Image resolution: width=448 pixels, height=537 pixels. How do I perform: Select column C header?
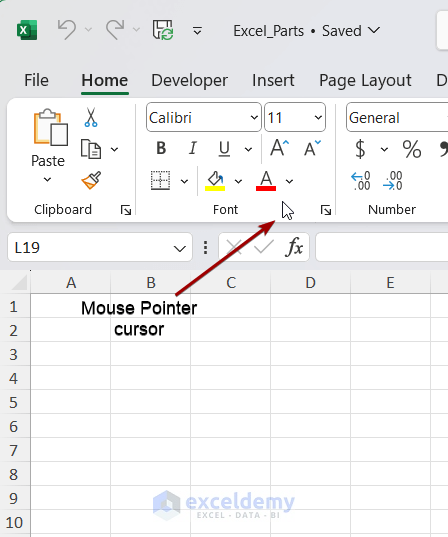(231, 283)
